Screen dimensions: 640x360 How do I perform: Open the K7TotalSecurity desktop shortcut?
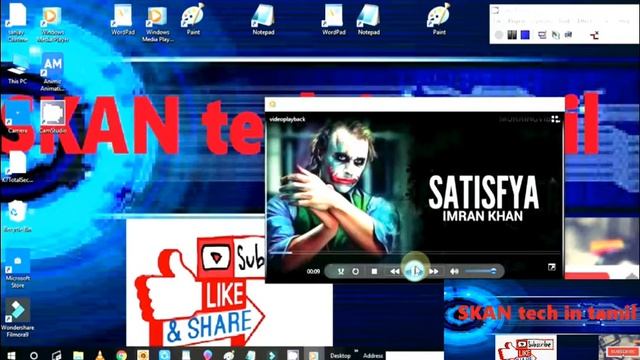click(17, 167)
